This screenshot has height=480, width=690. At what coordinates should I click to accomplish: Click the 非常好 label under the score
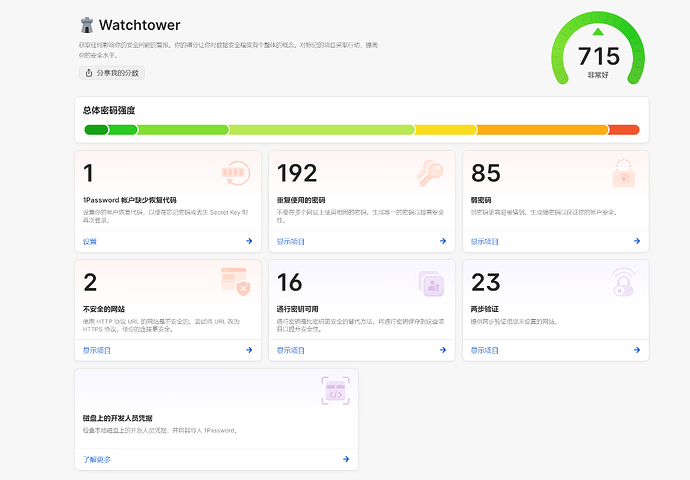click(x=598, y=75)
